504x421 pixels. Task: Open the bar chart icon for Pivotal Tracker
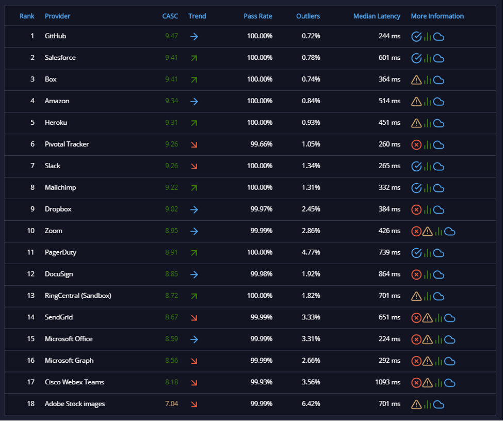click(x=427, y=145)
